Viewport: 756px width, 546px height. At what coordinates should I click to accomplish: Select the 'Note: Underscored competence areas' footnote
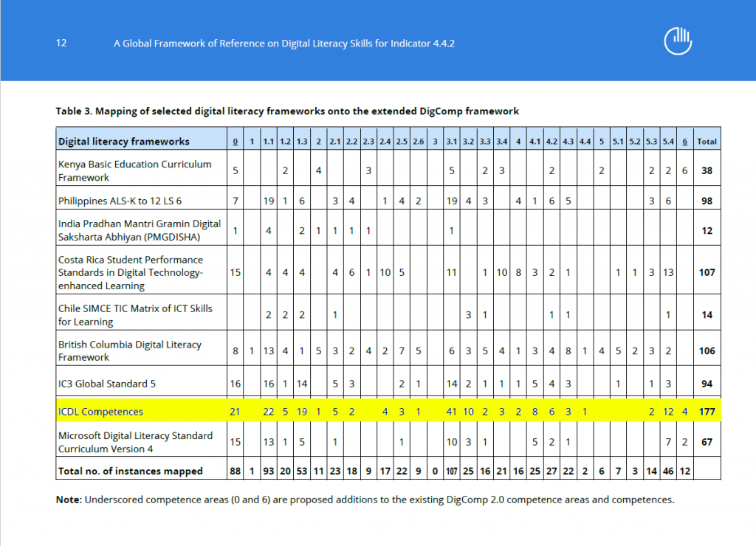(x=365, y=500)
